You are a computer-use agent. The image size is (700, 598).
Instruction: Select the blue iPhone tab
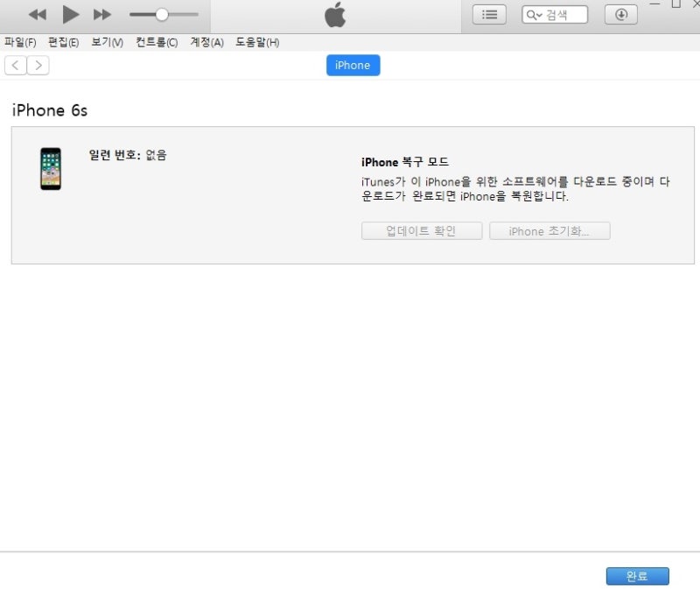coord(353,65)
